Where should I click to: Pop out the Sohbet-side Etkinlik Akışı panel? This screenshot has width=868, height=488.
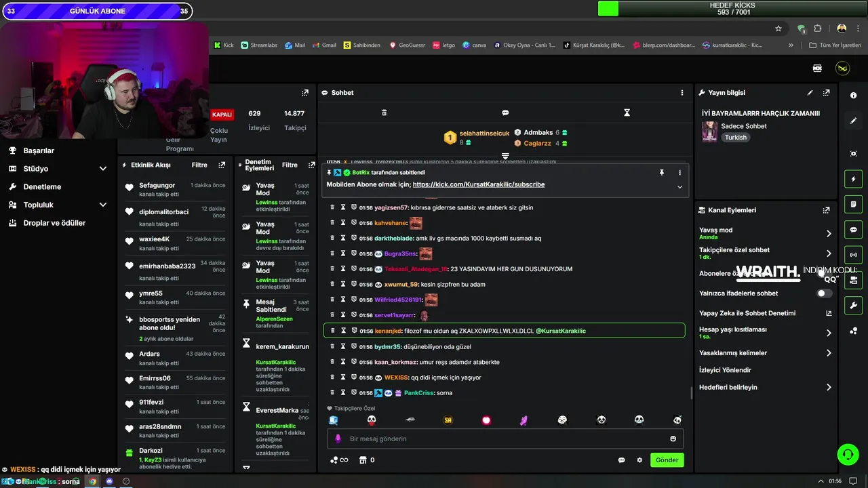coord(222,165)
